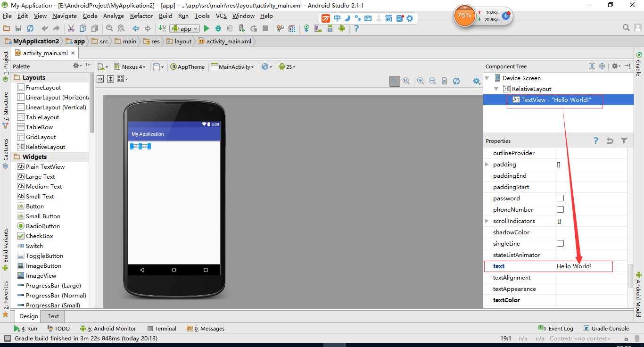The height and width of the screenshot is (347, 644).
Task: Open the Android Device Monitor icon
Action: [342, 28]
